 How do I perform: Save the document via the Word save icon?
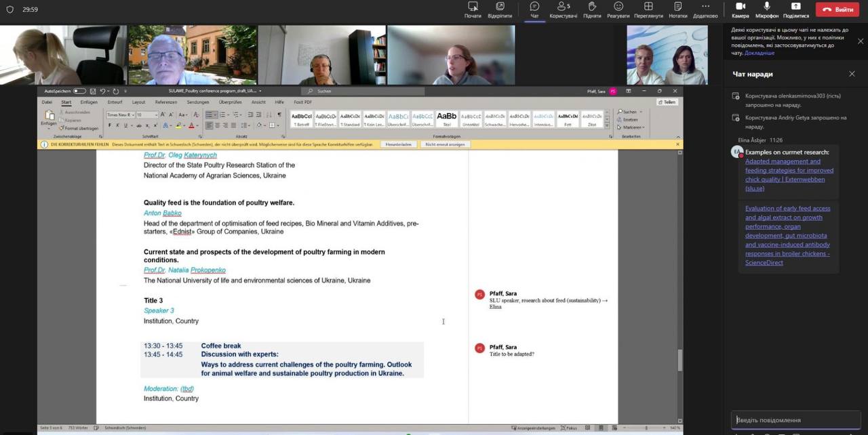pyautogui.click(x=93, y=91)
